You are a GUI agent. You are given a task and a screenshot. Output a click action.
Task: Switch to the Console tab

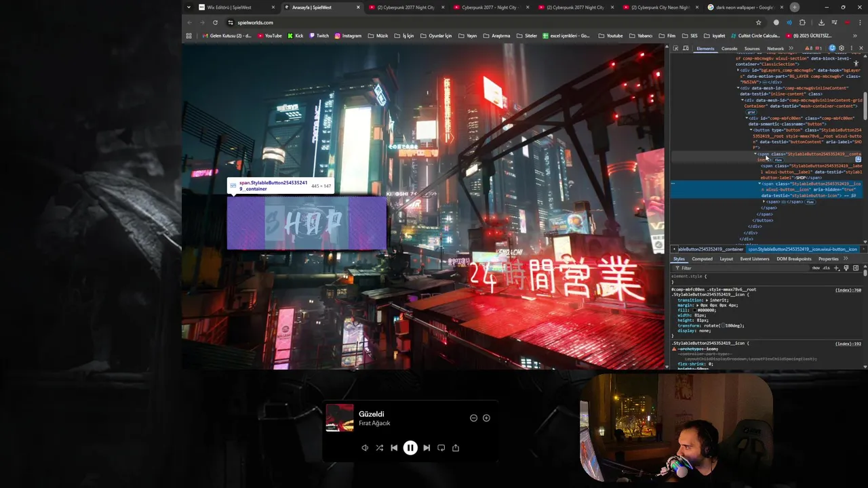[729, 49]
